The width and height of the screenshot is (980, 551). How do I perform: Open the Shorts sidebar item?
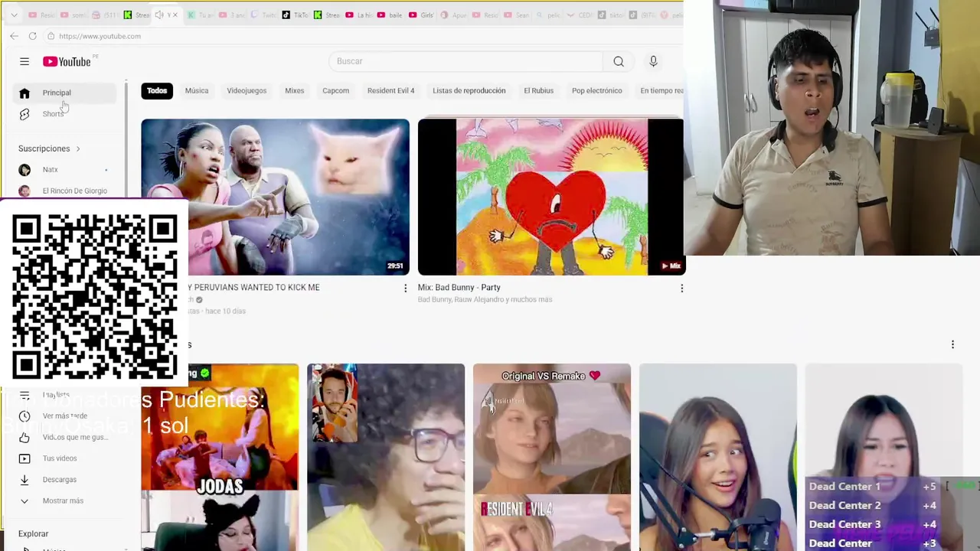pos(65,114)
